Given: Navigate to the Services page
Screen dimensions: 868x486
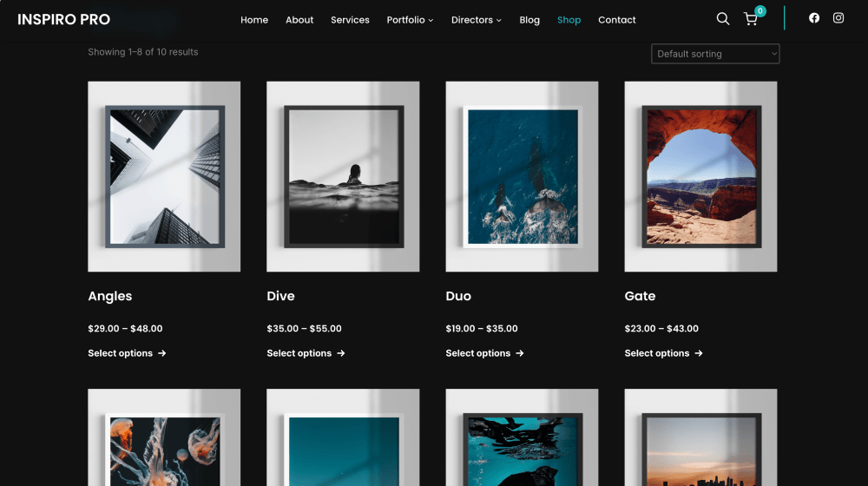Looking at the screenshot, I should [350, 20].
